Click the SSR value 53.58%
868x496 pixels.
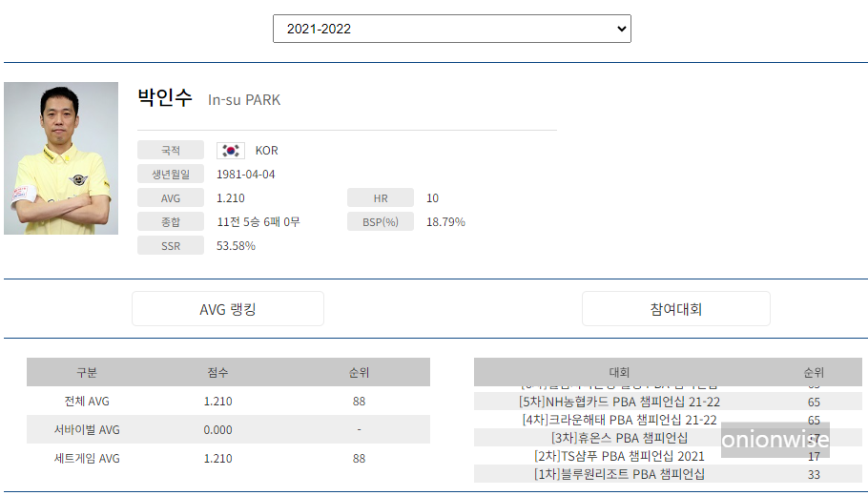236,246
